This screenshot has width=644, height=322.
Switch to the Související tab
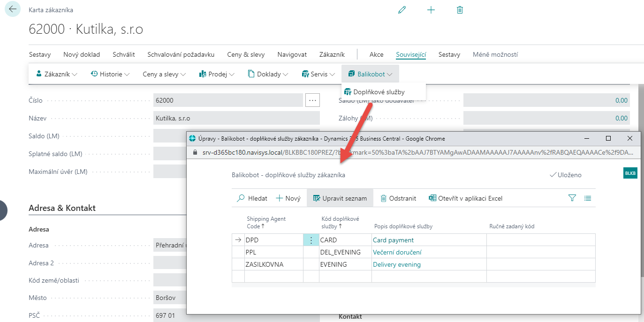pos(410,54)
